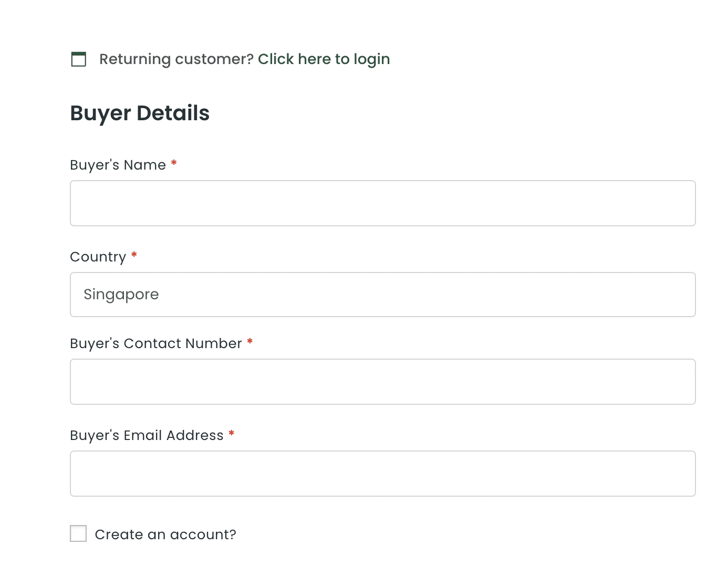Click the Buyer's Name field label

pyautogui.click(x=118, y=165)
